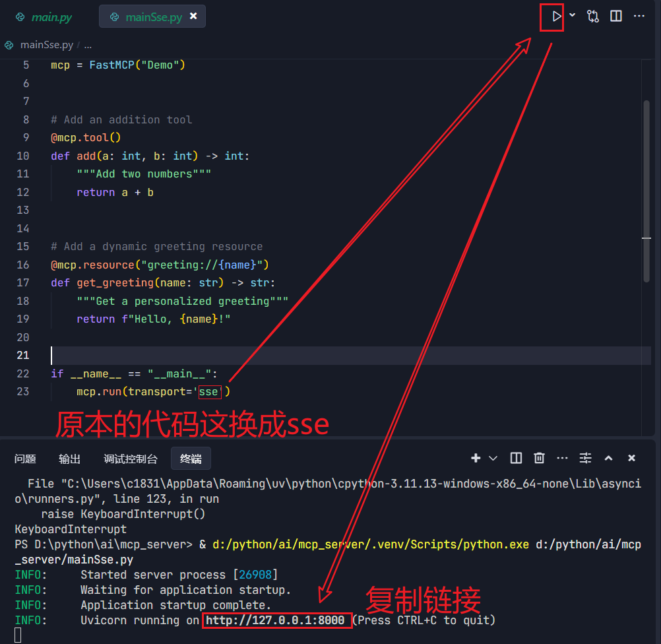Open the 调试控制台 panel tab
Image resolution: width=661 pixels, height=644 pixels.
(131, 459)
